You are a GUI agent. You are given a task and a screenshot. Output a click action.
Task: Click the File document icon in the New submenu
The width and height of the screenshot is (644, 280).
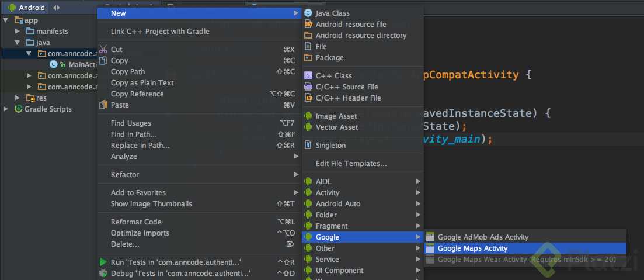tap(308, 46)
